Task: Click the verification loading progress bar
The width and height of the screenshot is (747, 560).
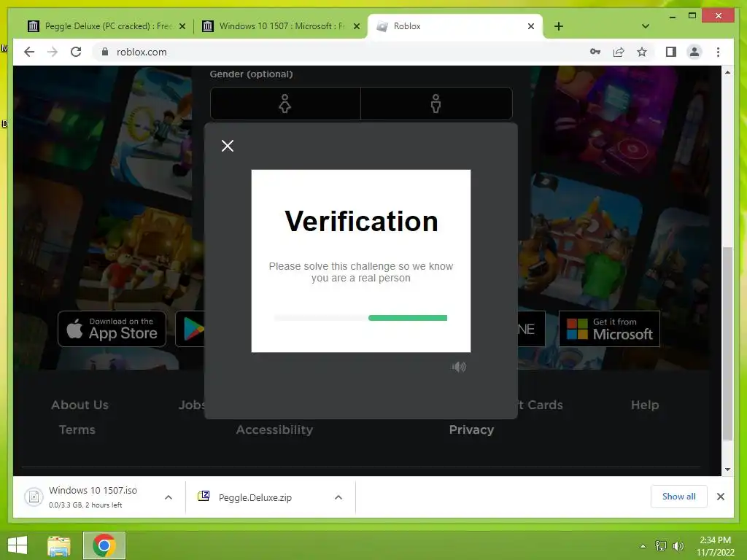Action: [x=360, y=318]
